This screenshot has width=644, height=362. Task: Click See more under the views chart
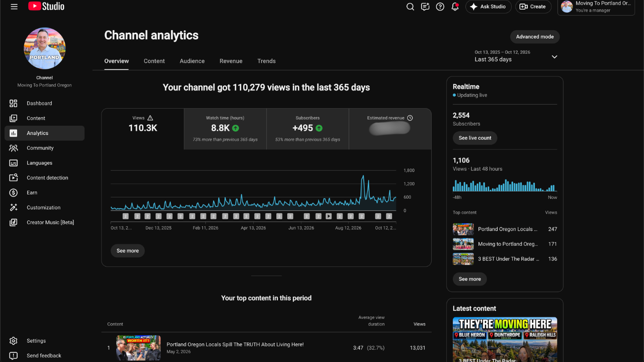point(128,250)
